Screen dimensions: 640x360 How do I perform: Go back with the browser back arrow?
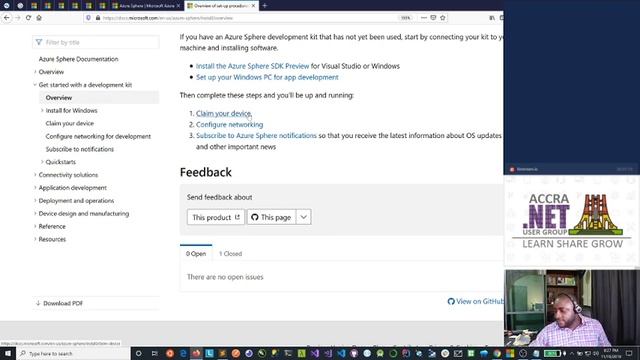tap(7, 18)
